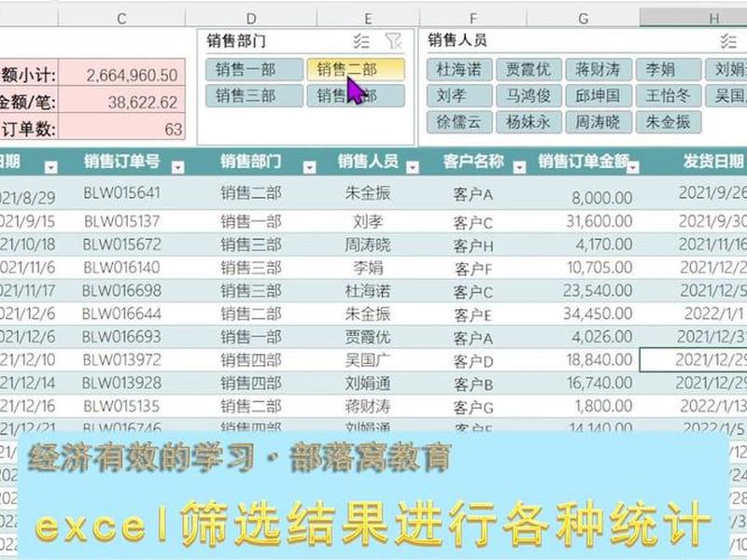Toggle multi-select in 销售人员 slicer
The width and height of the screenshot is (747, 560).
click(728, 41)
